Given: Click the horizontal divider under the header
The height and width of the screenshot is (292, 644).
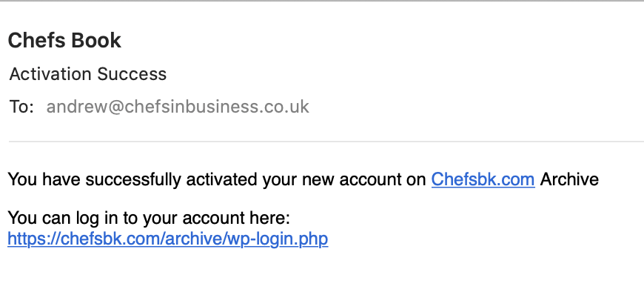Looking at the screenshot, I should click(x=326, y=142).
